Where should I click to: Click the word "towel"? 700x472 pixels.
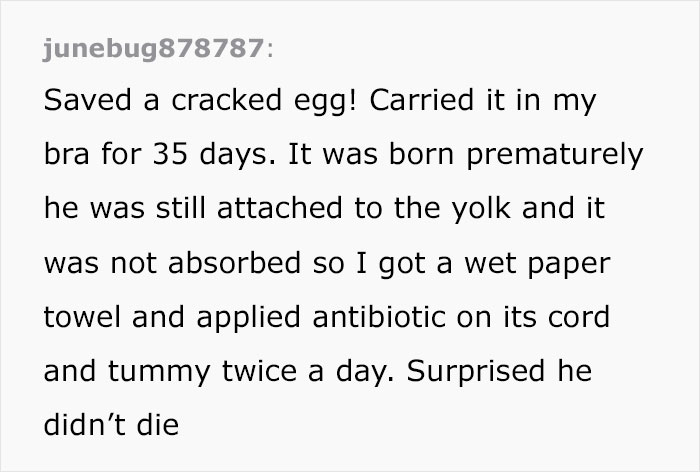click(x=77, y=318)
